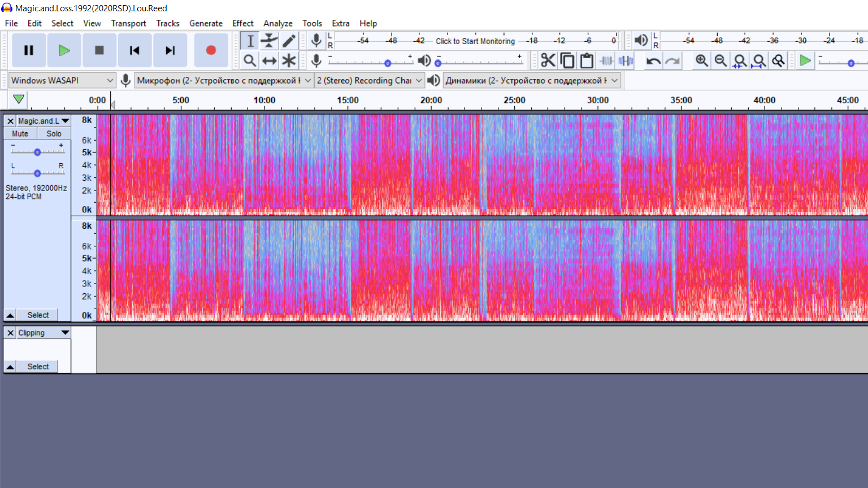Open the Recording Channels dropdown

370,80
